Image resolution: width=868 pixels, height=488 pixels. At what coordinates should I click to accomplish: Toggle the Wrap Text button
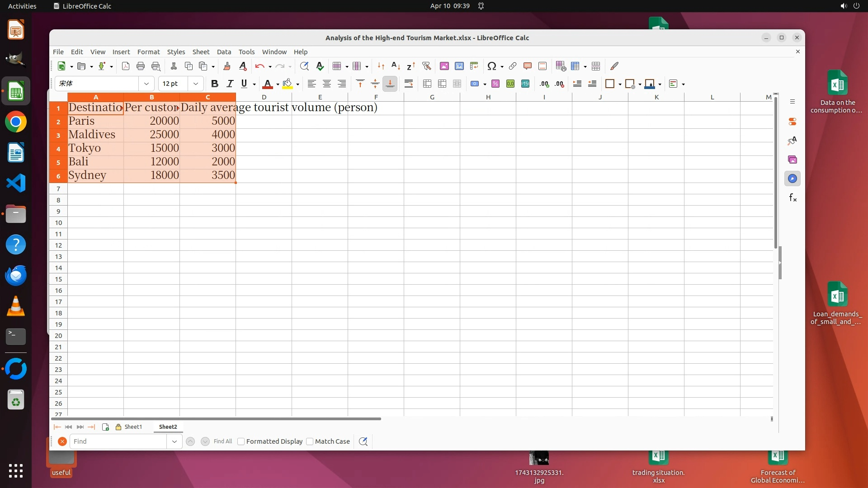(x=409, y=84)
